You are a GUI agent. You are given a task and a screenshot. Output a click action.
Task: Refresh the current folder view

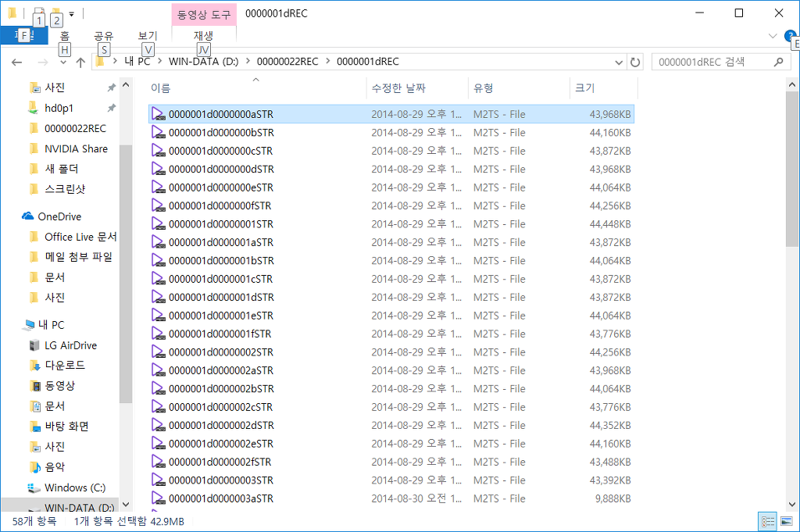[x=635, y=62]
